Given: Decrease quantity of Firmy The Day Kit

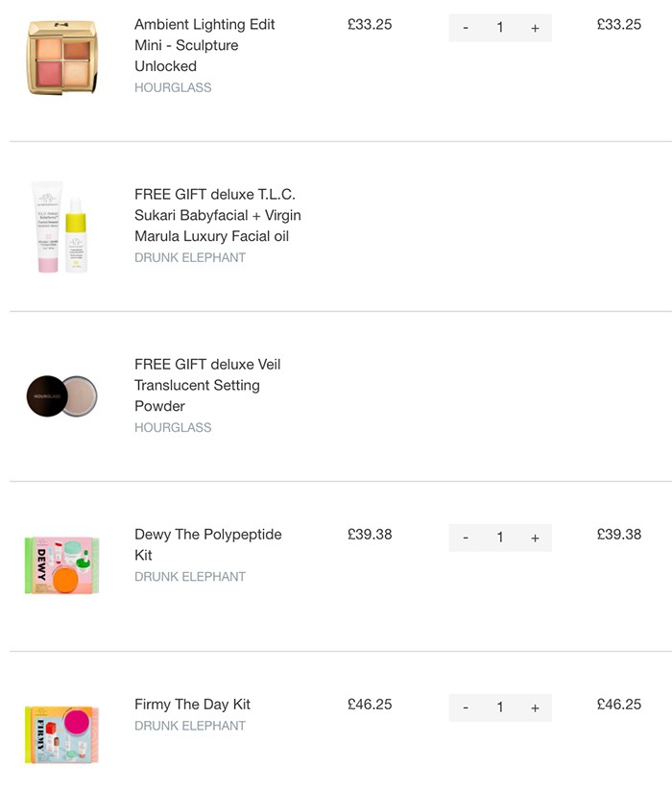Looking at the screenshot, I should click(466, 707).
